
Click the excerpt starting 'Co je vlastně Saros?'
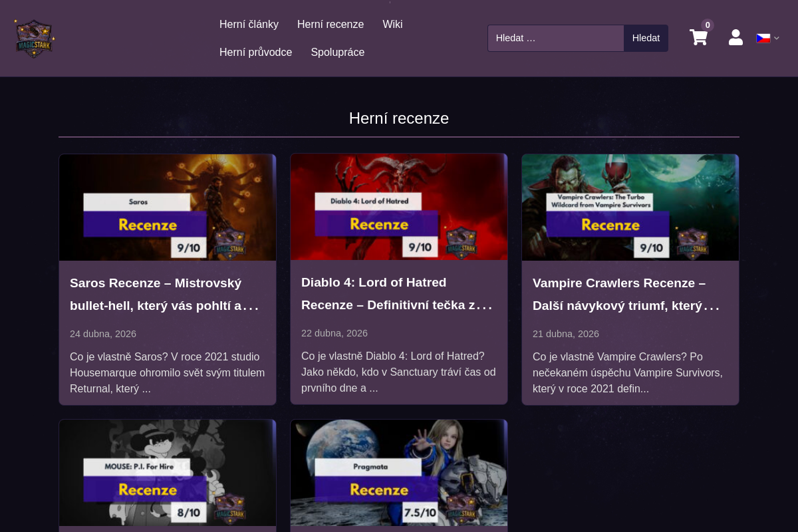tap(168, 372)
